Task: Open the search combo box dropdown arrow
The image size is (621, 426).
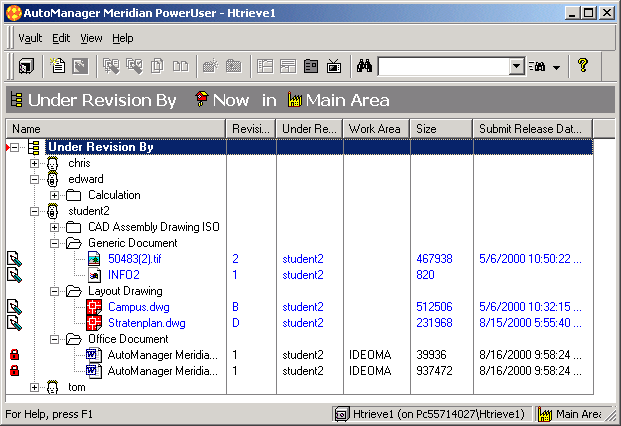Action: tap(516, 66)
